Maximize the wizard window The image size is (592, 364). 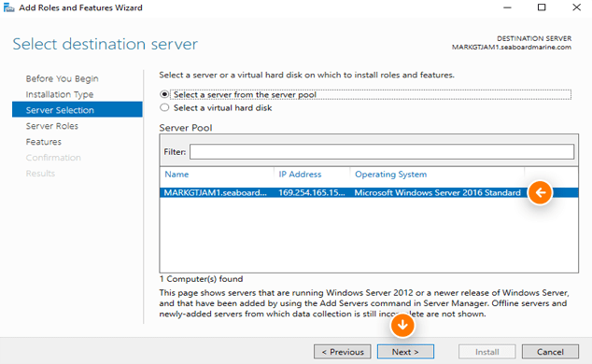tap(542, 7)
